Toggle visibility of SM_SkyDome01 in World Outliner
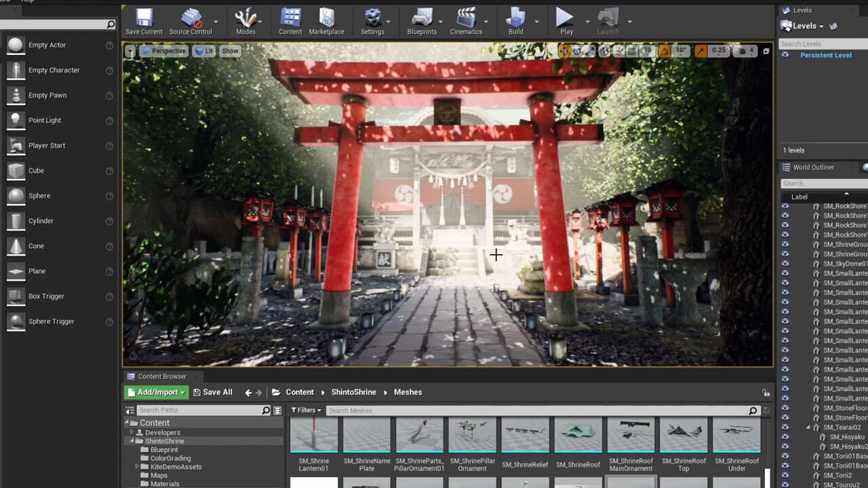Image resolution: width=868 pixels, height=488 pixels. click(786, 264)
